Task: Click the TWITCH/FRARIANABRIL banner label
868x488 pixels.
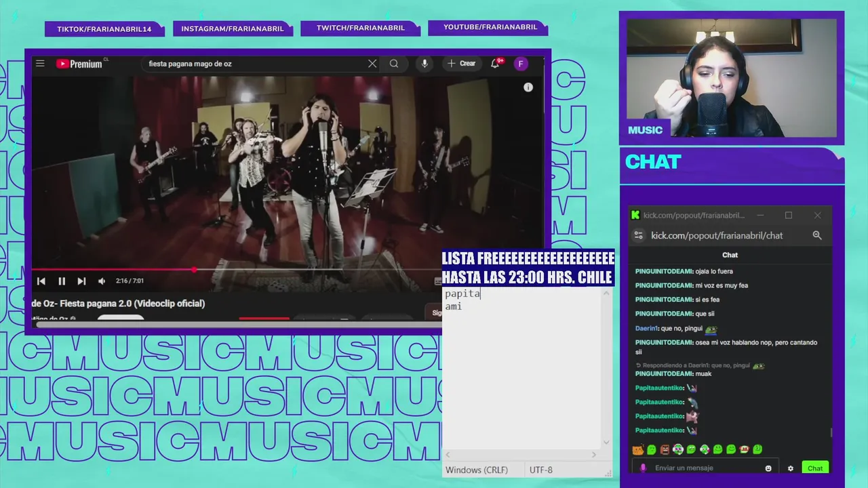Action: pos(361,28)
